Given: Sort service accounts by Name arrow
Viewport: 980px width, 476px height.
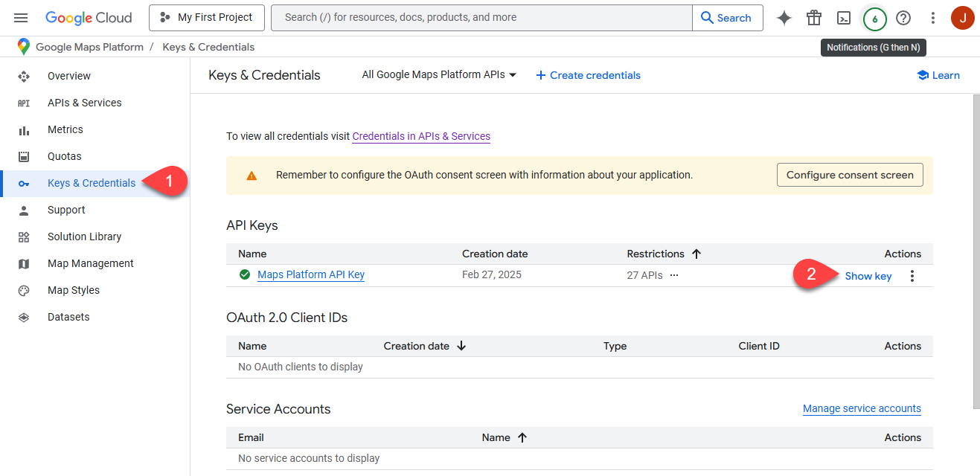Looking at the screenshot, I should click(522, 437).
